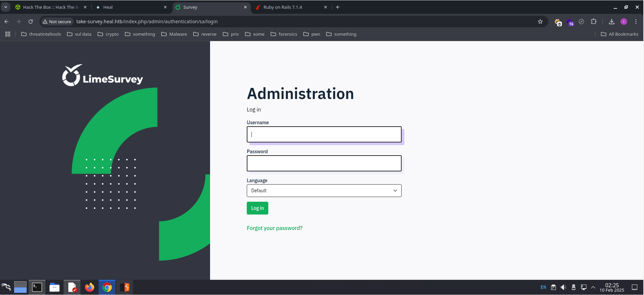Bookmark this page with star icon

540,22
